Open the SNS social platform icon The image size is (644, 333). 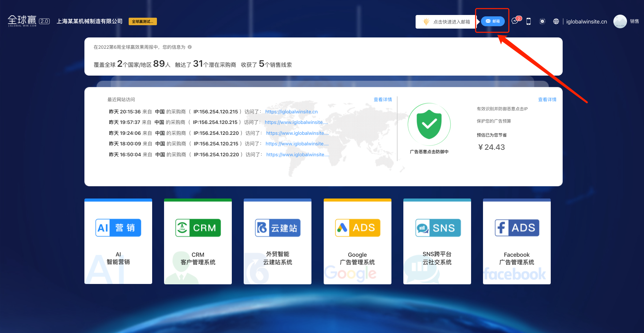click(438, 227)
